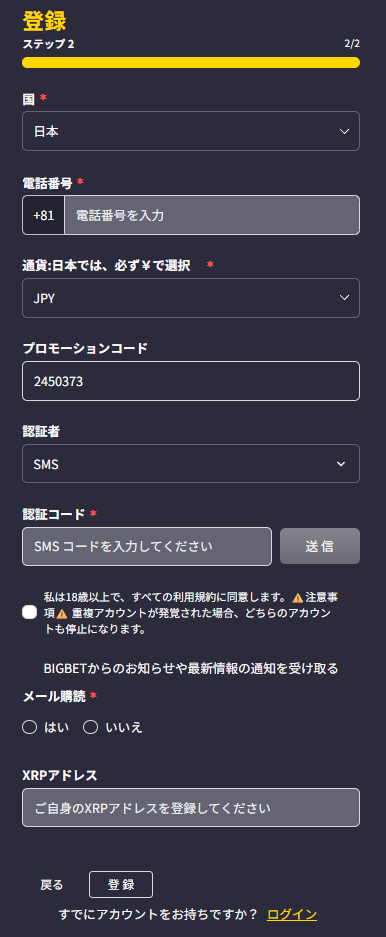Click the yellow step progress bar
386x937 pixels.
191,62
